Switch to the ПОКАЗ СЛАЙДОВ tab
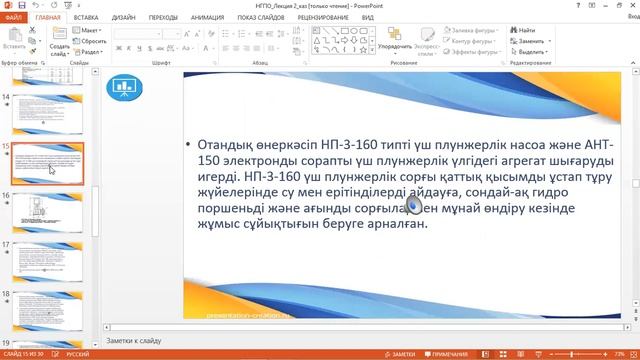This screenshot has width=640, height=360. coord(260,18)
